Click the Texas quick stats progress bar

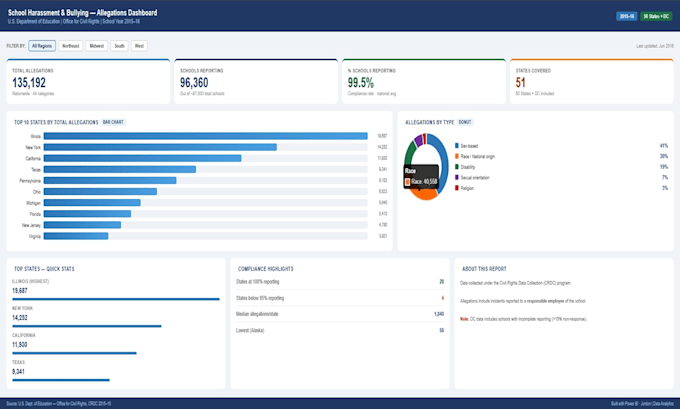(x=61, y=380)
